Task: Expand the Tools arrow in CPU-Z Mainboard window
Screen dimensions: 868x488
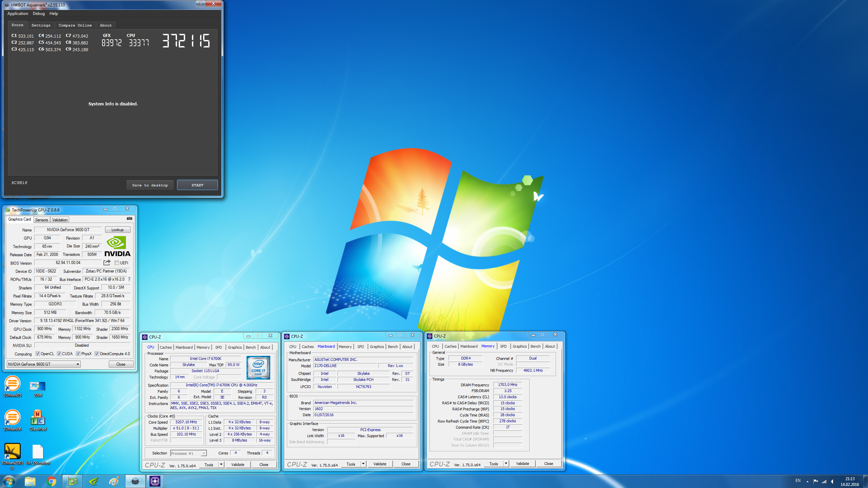Action: point(363,464)
